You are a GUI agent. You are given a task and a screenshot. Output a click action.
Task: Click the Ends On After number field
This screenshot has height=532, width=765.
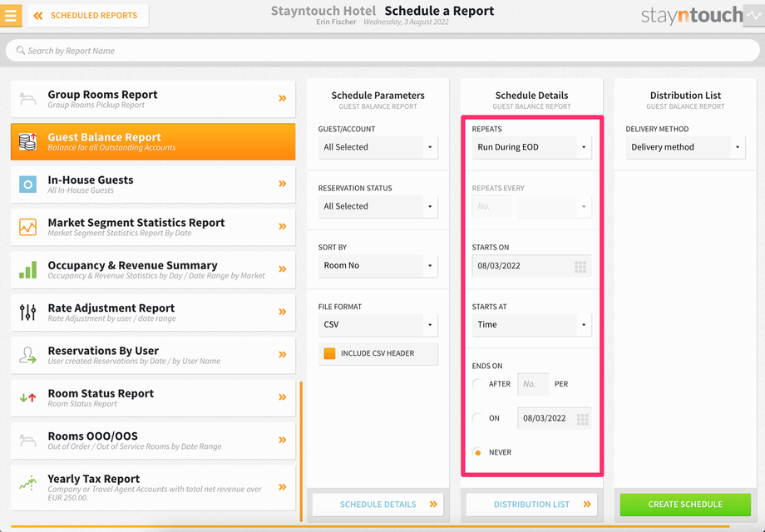[x=533, y=384]
